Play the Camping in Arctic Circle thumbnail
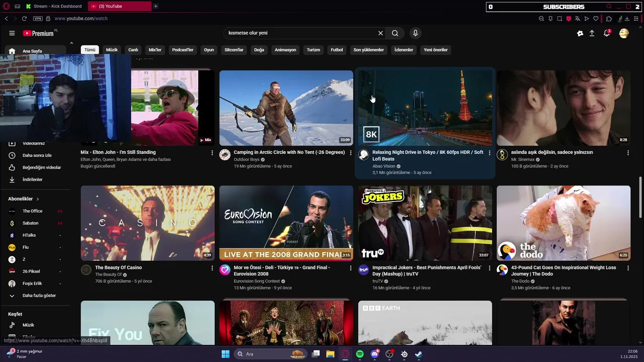Image resolution: width=644 pixels, height=362 pixels. click(x=286, y=108)
